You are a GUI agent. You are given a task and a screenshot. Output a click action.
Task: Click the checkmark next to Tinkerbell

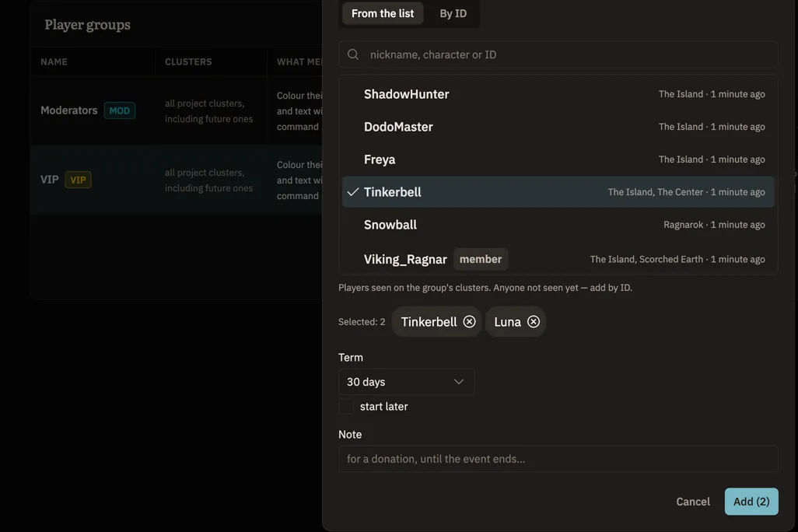(352, 192)
